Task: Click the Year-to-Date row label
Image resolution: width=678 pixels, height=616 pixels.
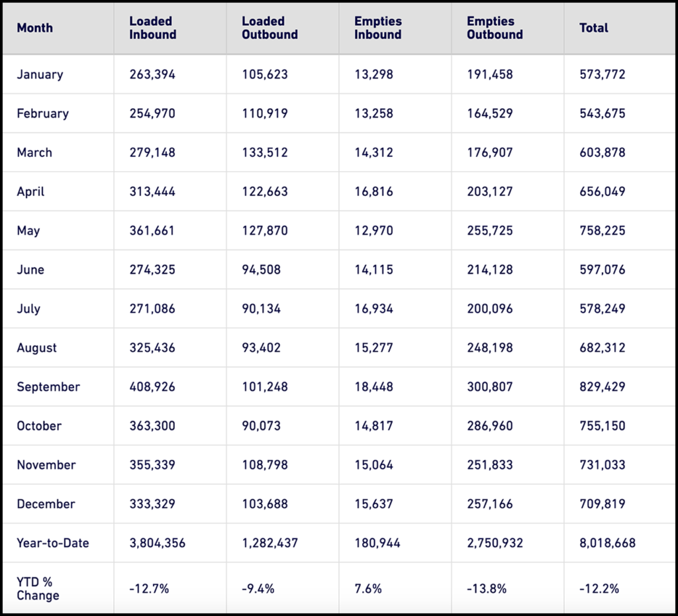Action: [53, 543]
